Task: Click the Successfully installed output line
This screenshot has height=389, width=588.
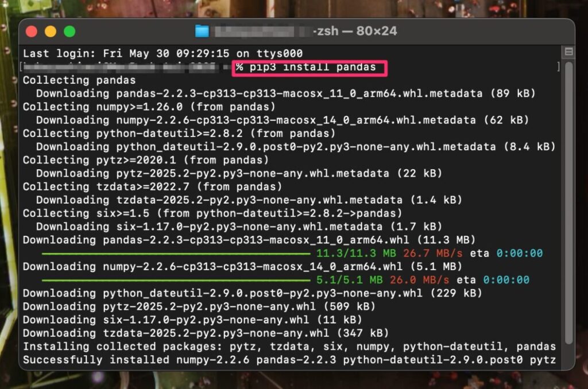Action: tap(289, 360)
